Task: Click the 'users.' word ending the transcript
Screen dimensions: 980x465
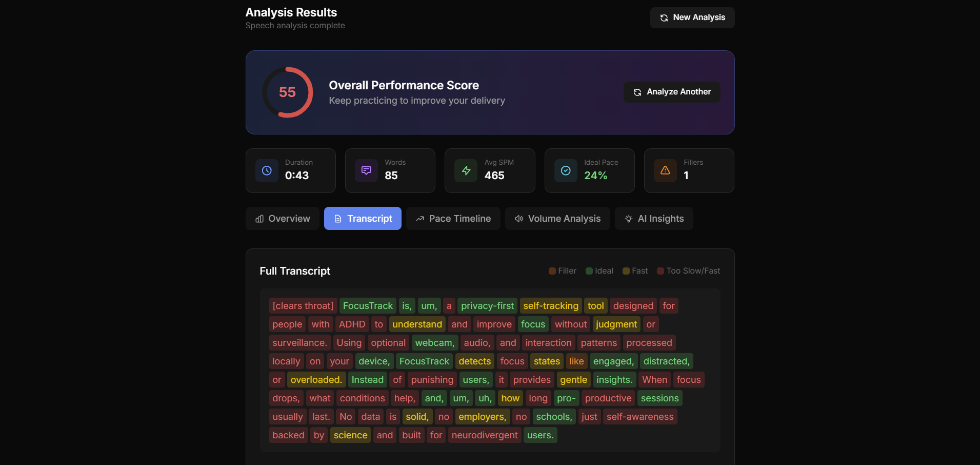Action: coord(541,435)
